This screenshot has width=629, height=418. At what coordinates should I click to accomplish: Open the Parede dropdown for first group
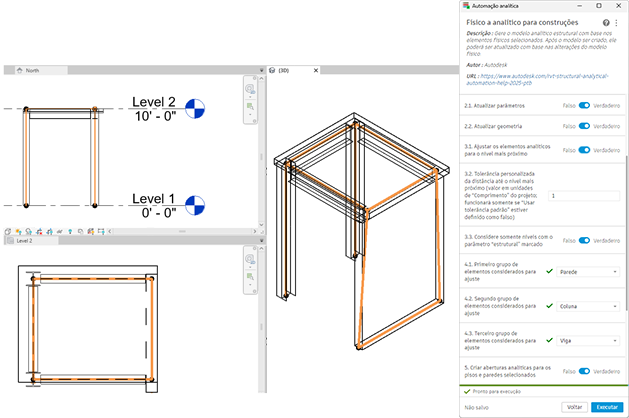pos(588,272)
